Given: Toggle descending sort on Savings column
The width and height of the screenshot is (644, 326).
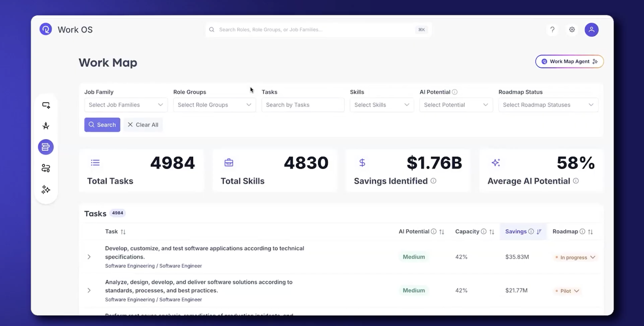Looking at the screenshot, I should [539, 232].
